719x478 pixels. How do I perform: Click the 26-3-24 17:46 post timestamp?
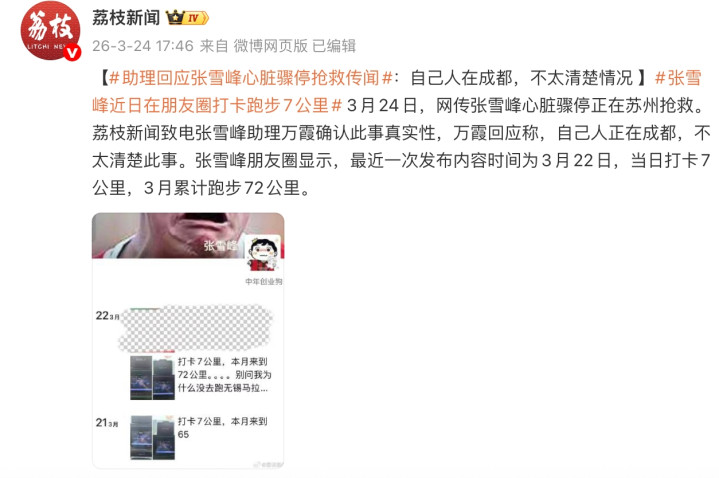(143, 46)
